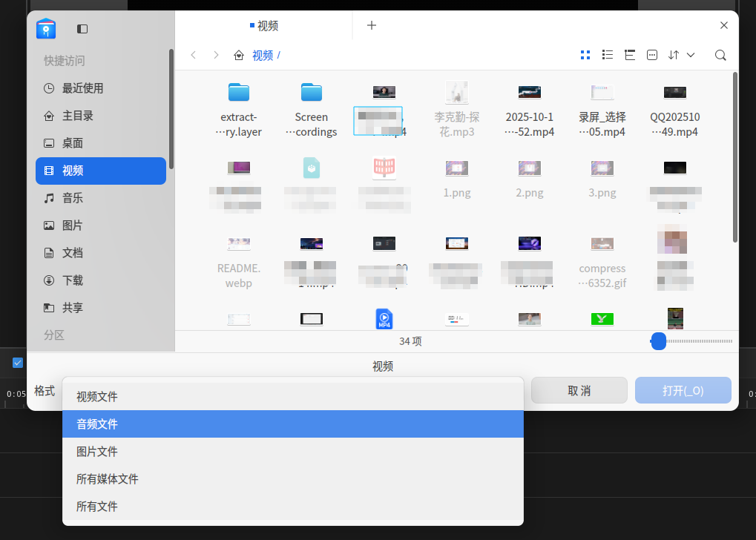The width and height of the screenshot is (756, 540).
Task: Open search with the magnifier icon
Action: pyautogui.click(x=720, y=55)
